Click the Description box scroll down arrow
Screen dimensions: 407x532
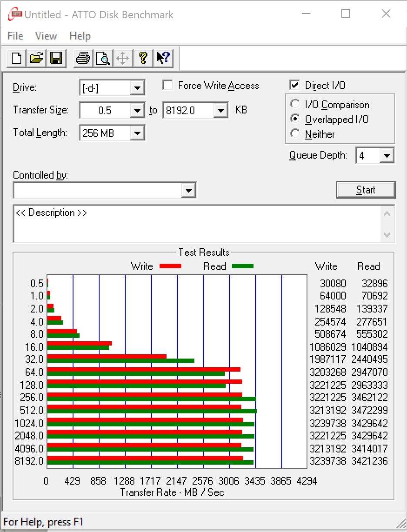click(x=387, y=235)
